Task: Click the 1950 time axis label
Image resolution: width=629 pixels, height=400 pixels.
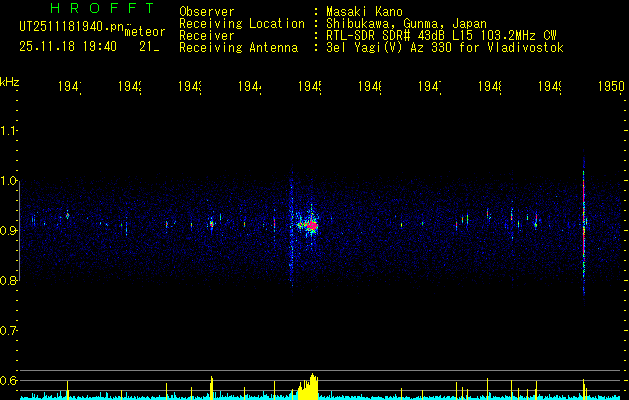Action: pyautogui.click(x=611, y=86)
